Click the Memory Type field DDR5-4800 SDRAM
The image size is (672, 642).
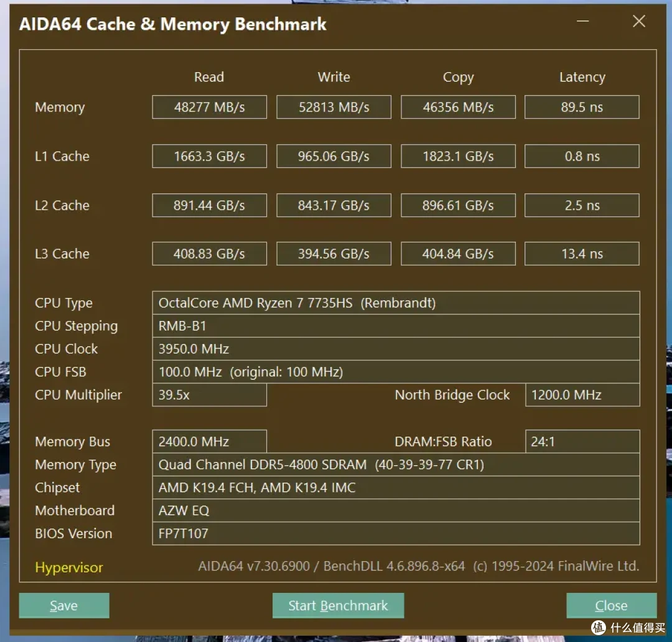point(396,465)
